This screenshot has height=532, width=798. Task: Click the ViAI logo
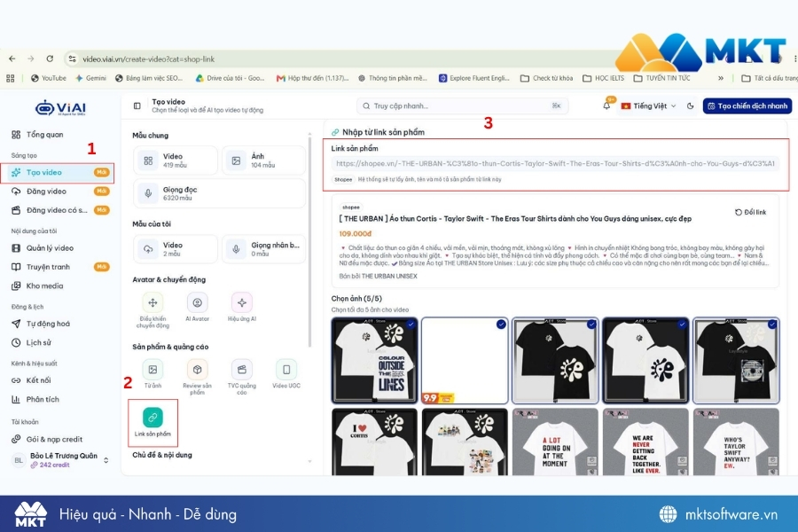click(x=60, y=108)
